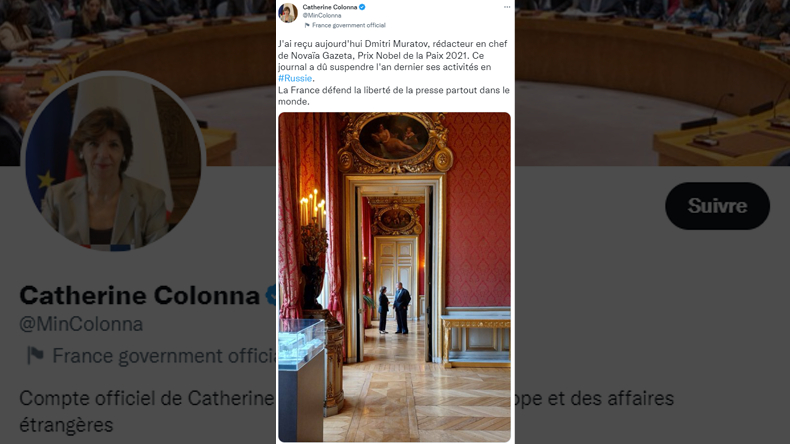
Task: Follow the account with the Suivre button
Action: [717, 206]
